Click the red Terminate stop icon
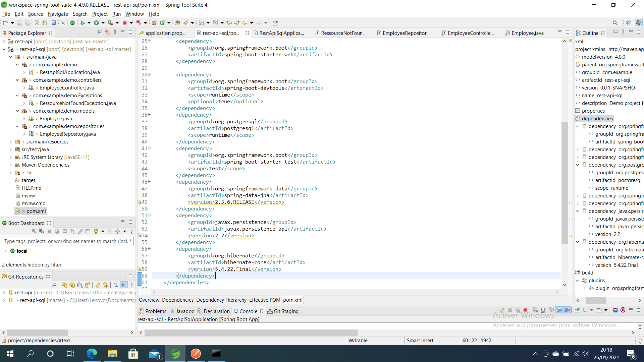 point(124,23)
